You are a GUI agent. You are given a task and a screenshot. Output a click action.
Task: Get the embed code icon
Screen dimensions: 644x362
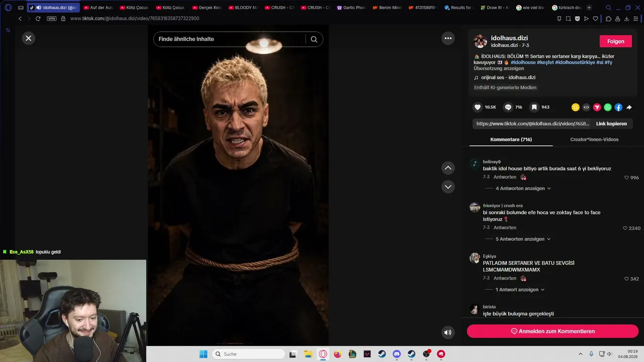(x=586, y=107)
